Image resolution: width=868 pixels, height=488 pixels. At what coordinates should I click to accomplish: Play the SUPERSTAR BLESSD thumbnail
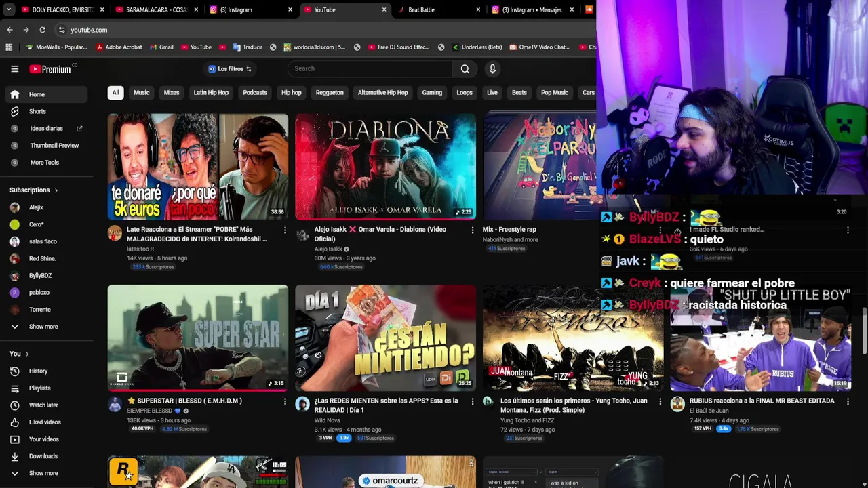point(197,338)
